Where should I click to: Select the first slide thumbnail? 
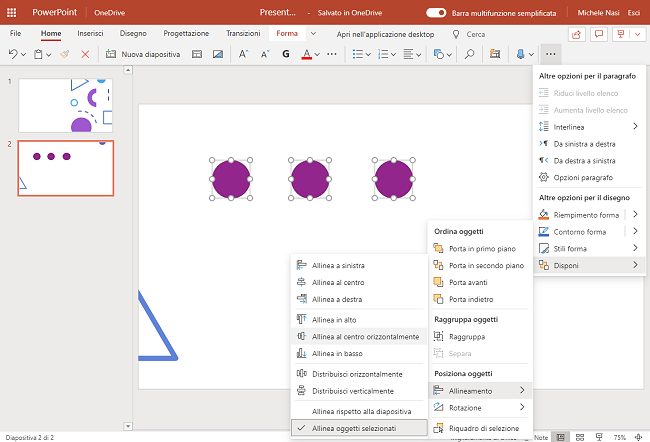tap(66, 104)
